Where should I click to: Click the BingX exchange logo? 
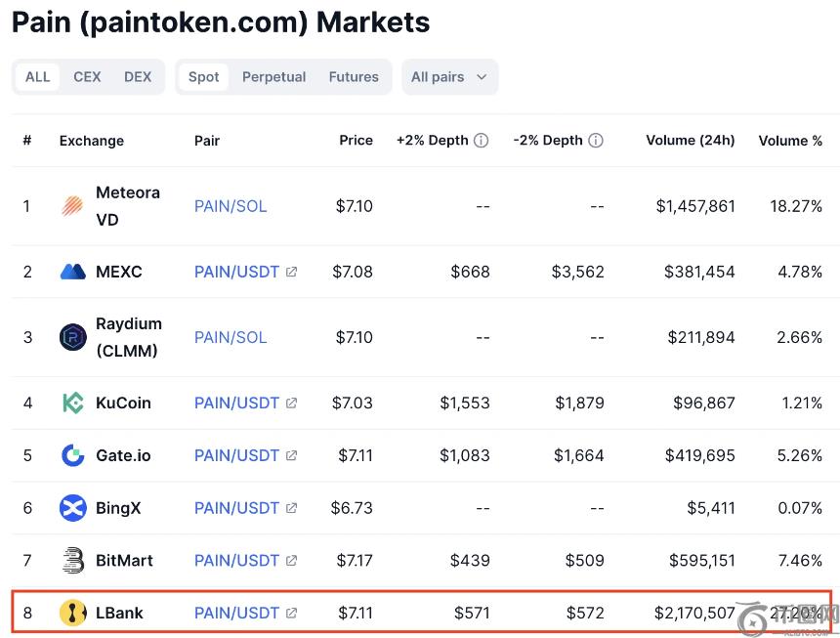point(73,508)
